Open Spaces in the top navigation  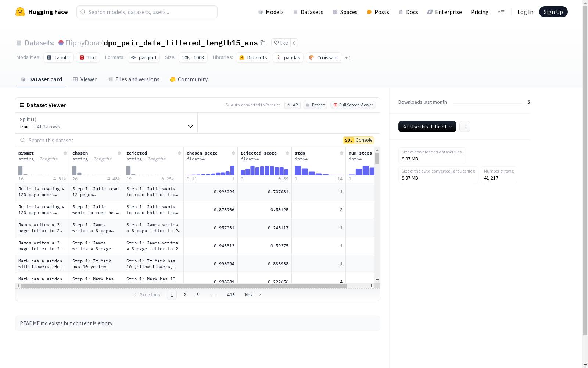(x=345, y=12)
